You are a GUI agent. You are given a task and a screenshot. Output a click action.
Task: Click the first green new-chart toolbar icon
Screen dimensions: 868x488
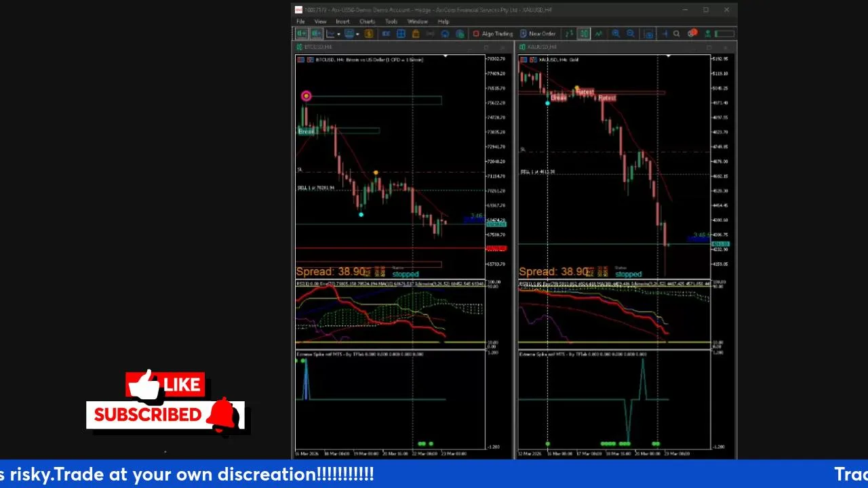[302, 33]
